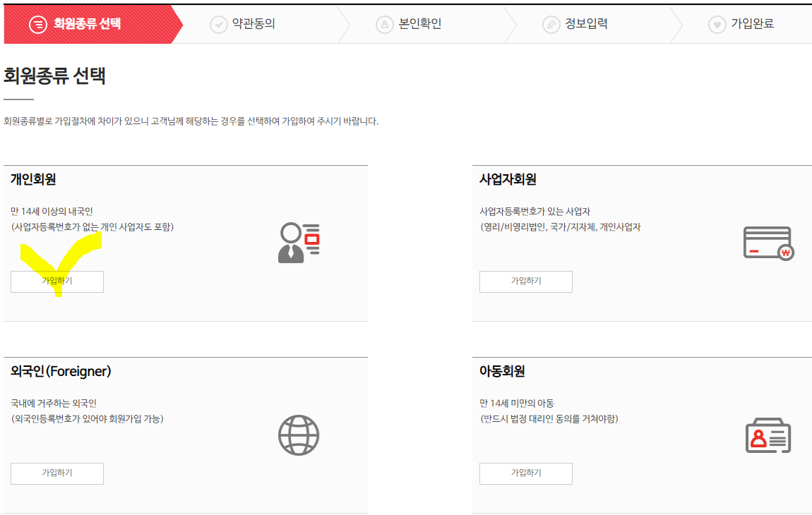The width and height of the screenshot is (812, 515).
Task: Click the 외국인(Foreigner) card heading
Action: click(x=61, y=372)
